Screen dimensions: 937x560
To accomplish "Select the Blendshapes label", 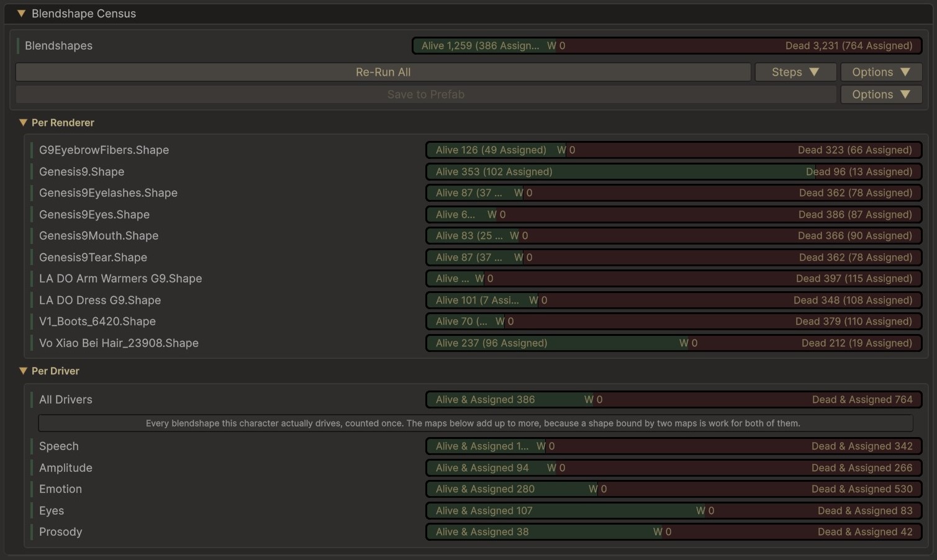I will [x=58, y=46].
